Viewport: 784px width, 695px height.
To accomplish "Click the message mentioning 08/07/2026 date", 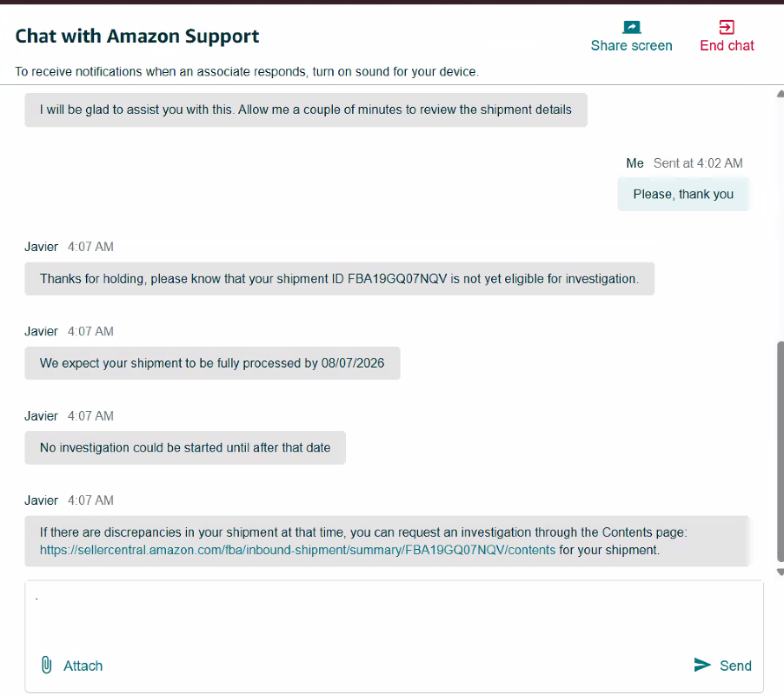I will [212, 363].
